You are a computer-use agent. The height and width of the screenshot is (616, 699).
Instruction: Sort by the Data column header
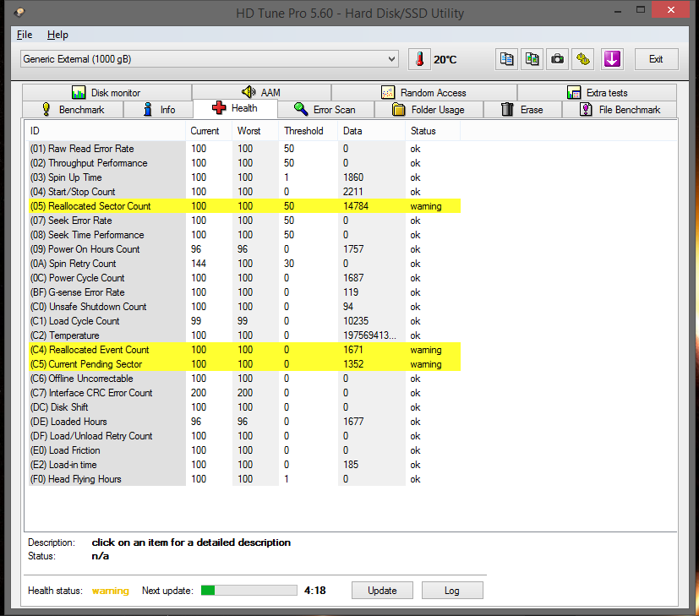[x=372, y=131]
